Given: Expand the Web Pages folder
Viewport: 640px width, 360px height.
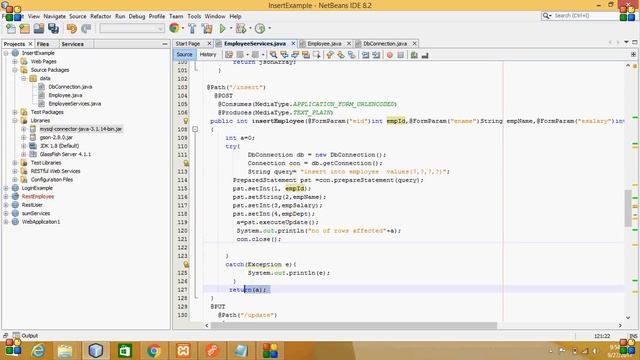Looking at the screenshot, I should [x=15, y=62].
